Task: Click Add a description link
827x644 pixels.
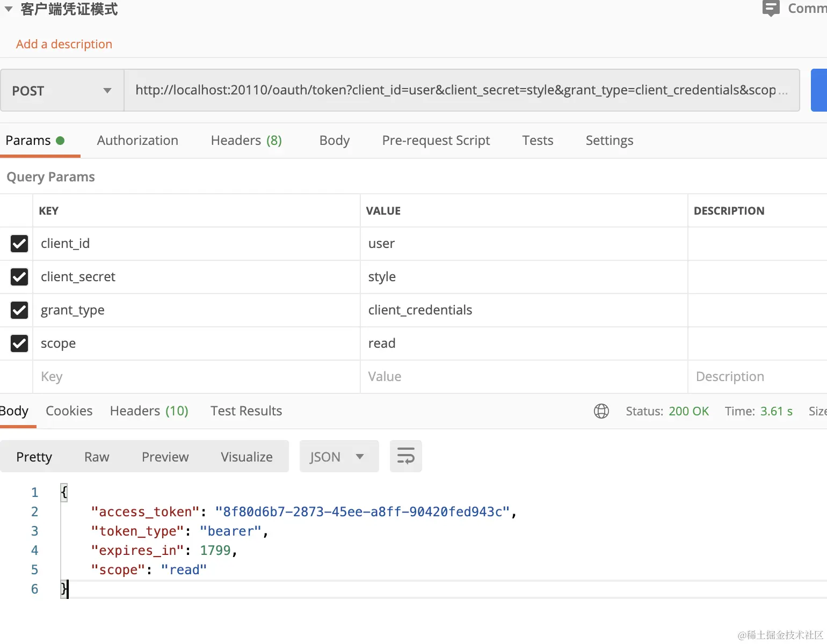Action: (x=64, y=44)
